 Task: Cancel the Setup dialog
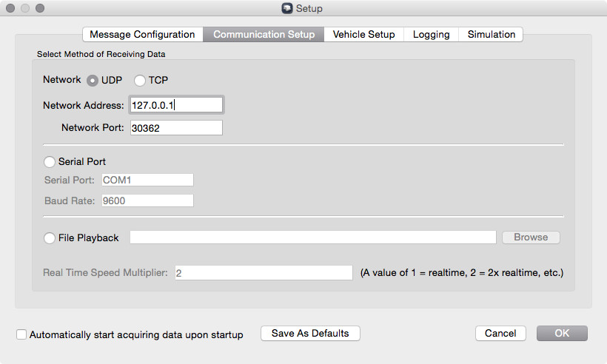500,333
